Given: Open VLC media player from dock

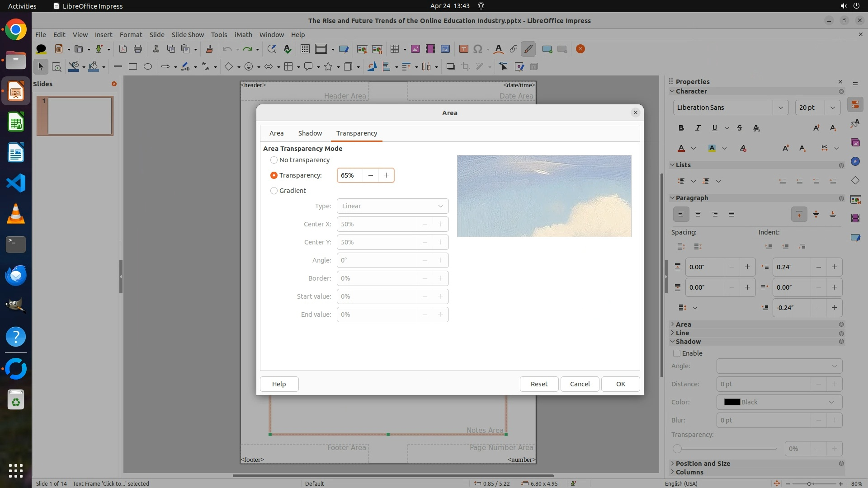Looking at the screenshot, I should tap(16, 214).
